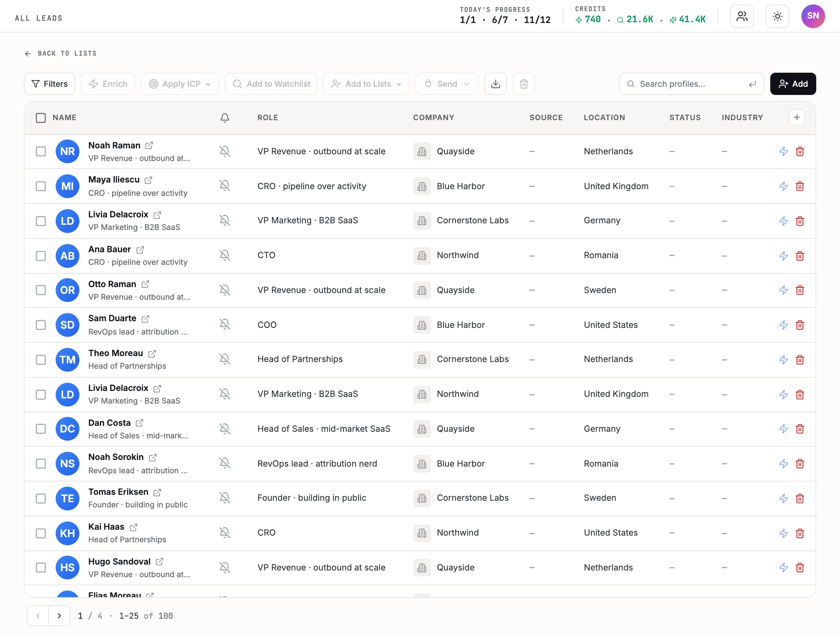Open the Filters button

tap(49, 84)
